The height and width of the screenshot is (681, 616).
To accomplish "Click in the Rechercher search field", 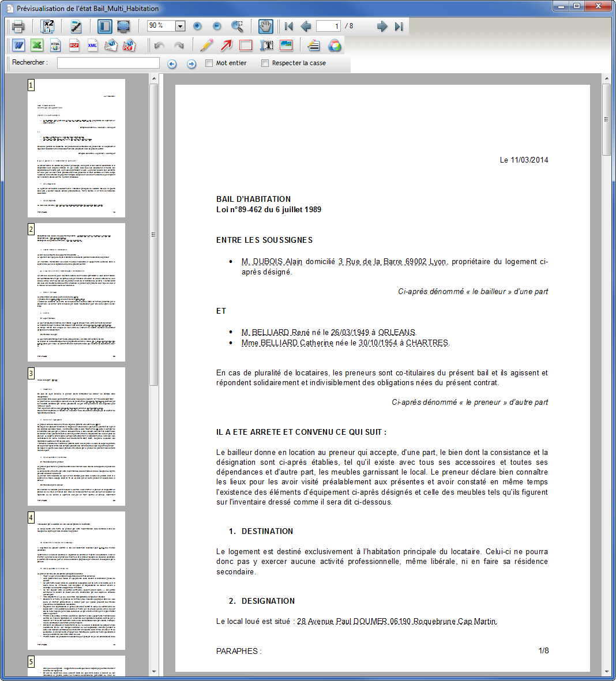I will (108, 63).
